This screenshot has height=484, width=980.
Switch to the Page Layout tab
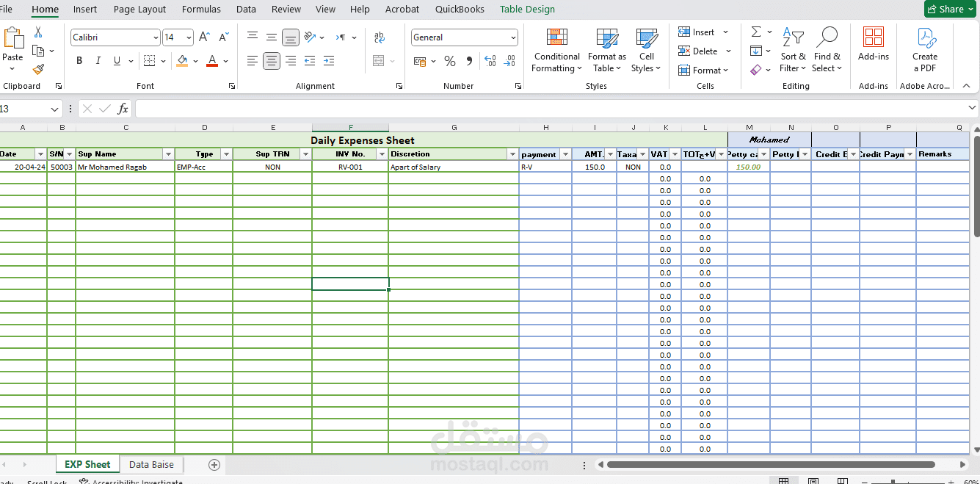coord(139,9)
